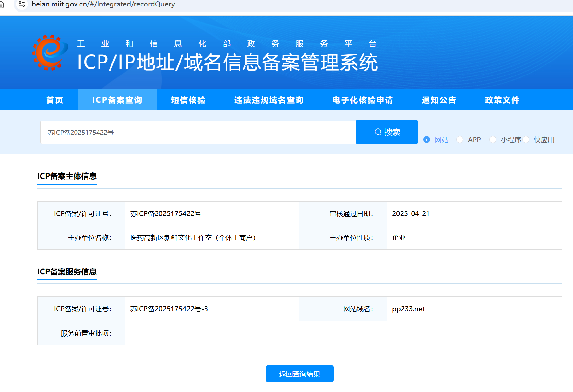Select the 快应用 radio option
The width and height of the screenshot is (573, 392).
[x=526, y=140]
